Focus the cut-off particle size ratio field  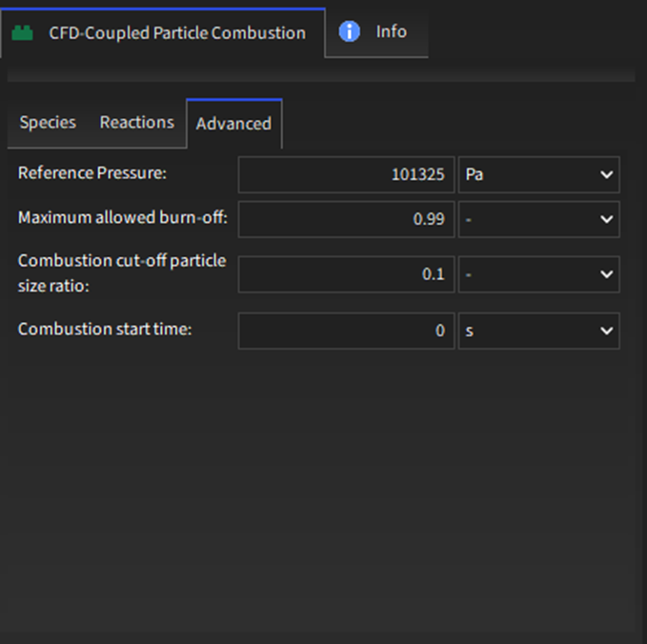(x=346, y=274)
